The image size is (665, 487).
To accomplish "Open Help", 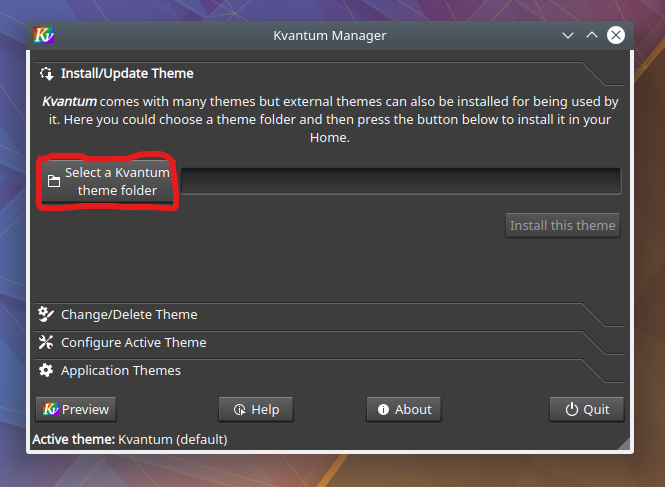I will [256, 409].
